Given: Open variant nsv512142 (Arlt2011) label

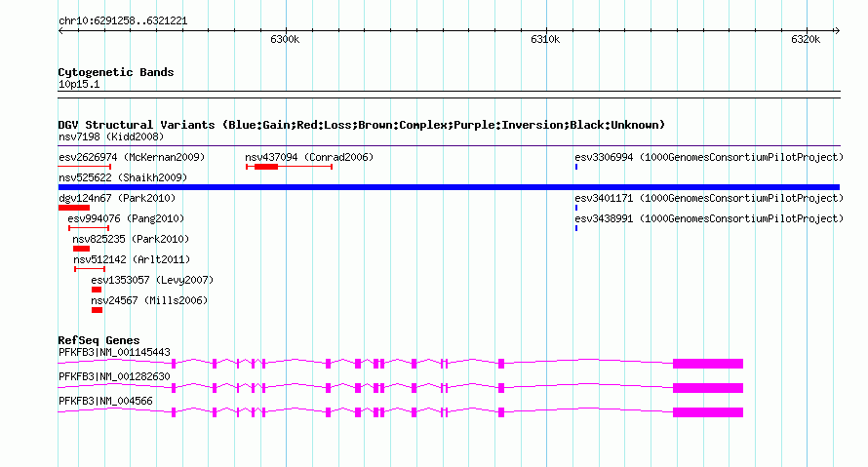Looking at the screenshot, I should tap(132, 259).
